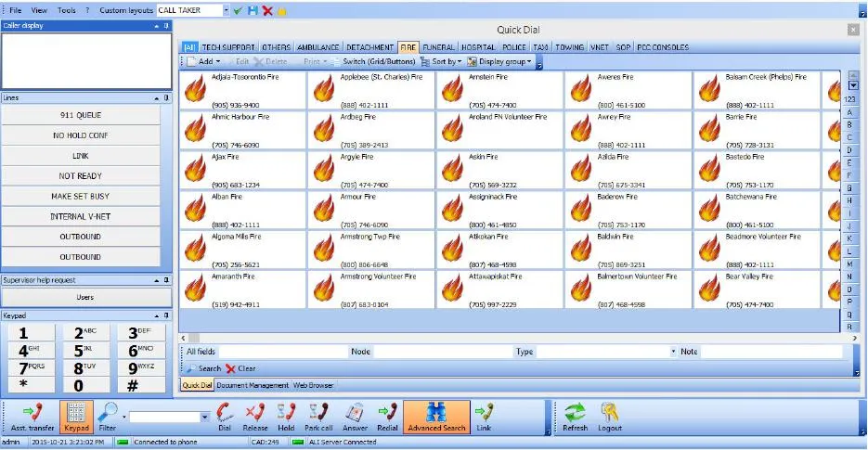Collapse Supervisor help request panel
This screenshot has width=868, height=450.
click(157, 280)
